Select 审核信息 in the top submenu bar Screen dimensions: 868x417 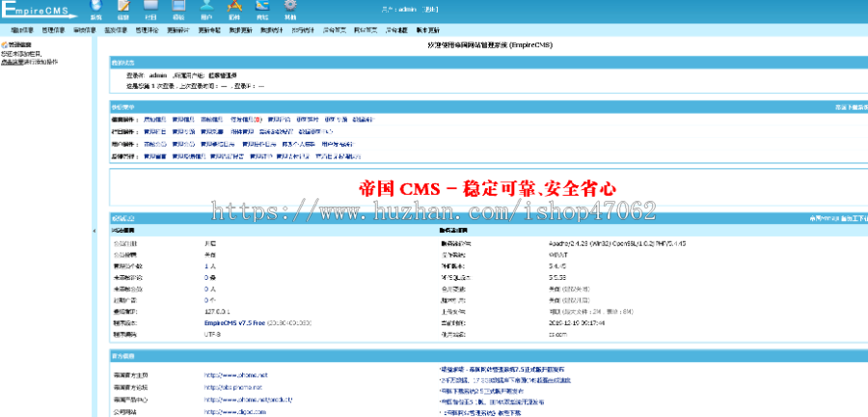tap(85, 30)
